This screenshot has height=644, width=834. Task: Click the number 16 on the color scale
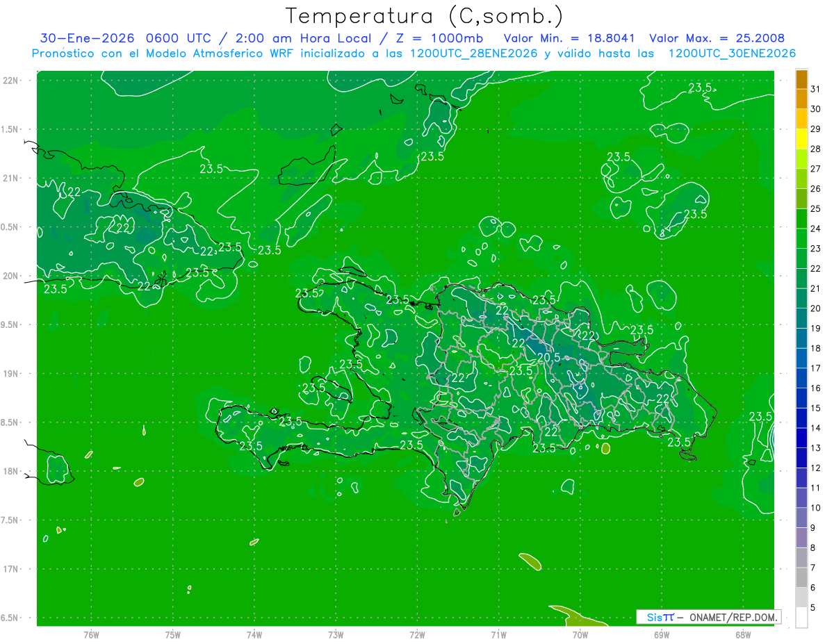pyautogui.click(x=815, y=388)
